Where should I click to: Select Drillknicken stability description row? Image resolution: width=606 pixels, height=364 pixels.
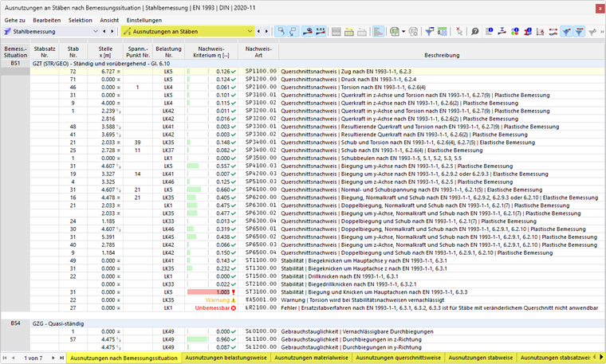pos(442,276)
